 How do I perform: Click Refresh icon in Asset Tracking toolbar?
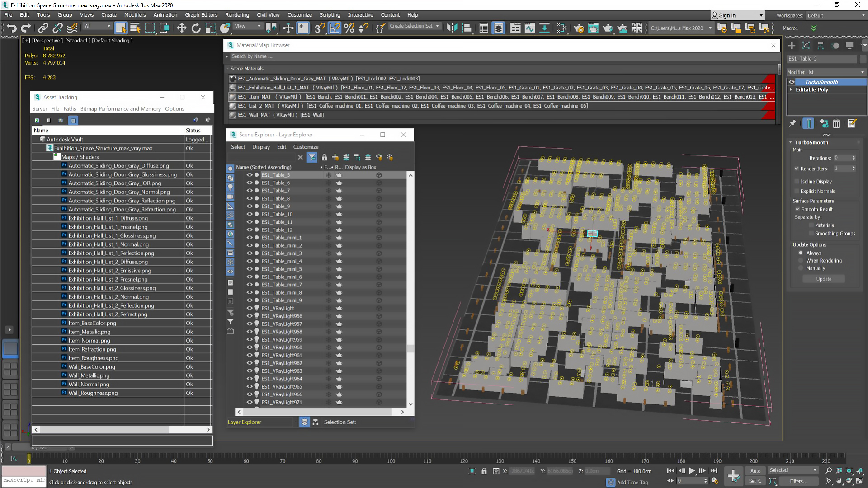pyautogui.click(x=37, y=120)
